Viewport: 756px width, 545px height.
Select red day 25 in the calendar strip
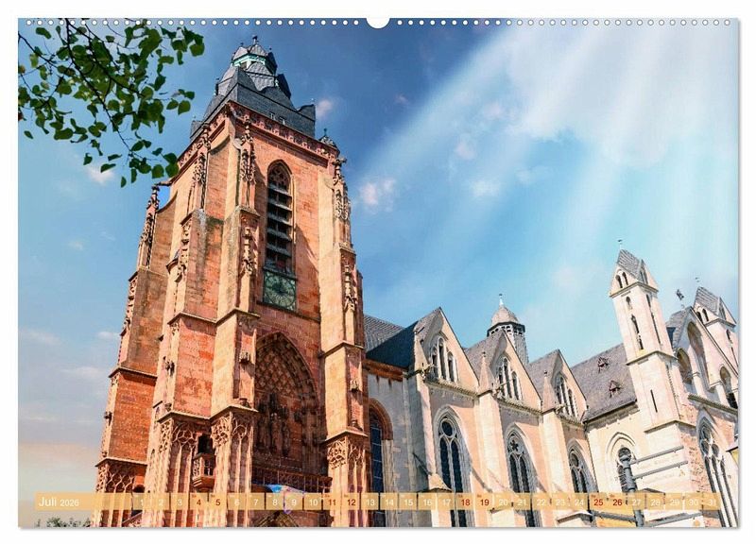598,502
